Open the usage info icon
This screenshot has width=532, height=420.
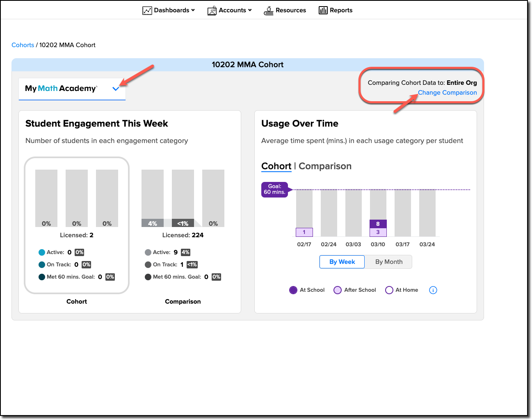coord(433,290)
